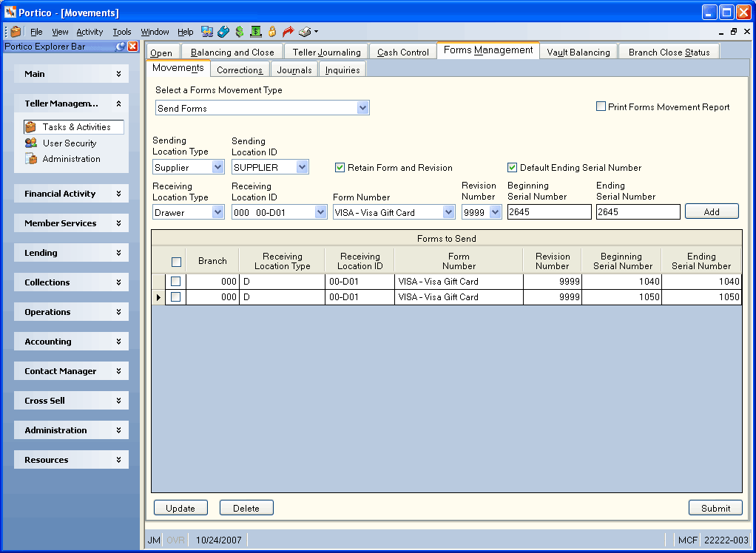
Task: Uncheck Retain Form and Revision
Action: coord(340,168)
